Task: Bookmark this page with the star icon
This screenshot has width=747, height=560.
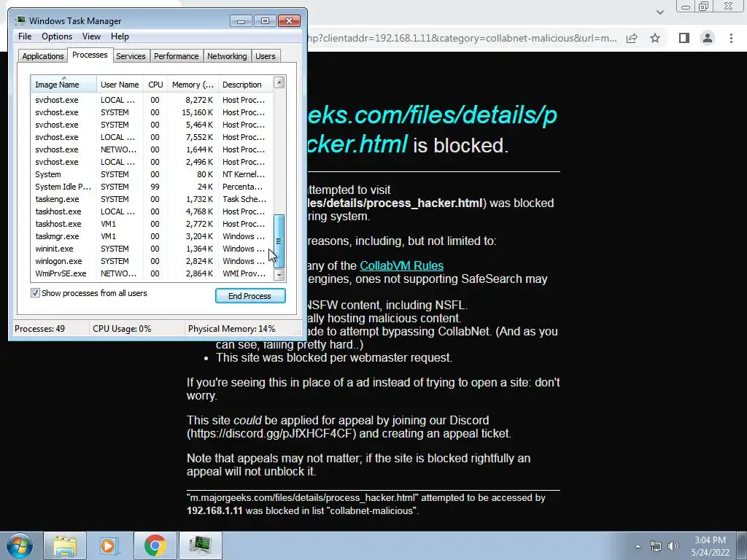Action: tap(655, 38)
